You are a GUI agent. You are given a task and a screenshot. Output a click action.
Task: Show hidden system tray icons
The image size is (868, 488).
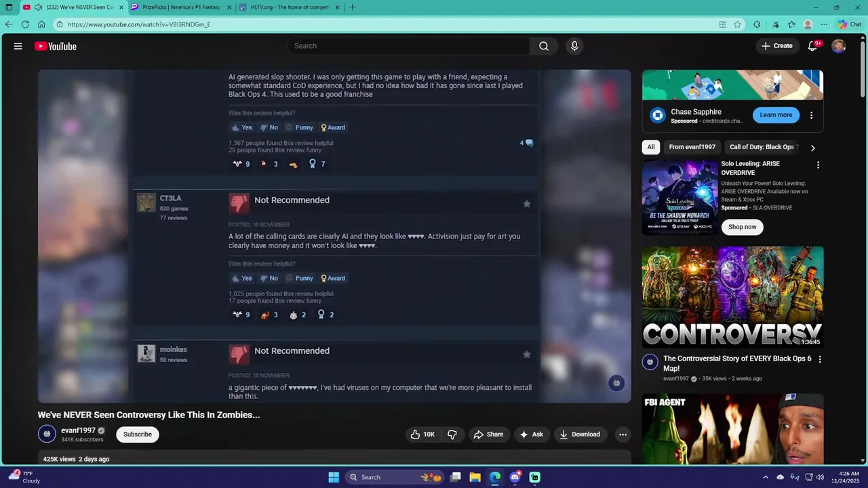pyautogui.click(x=766, y=477)
